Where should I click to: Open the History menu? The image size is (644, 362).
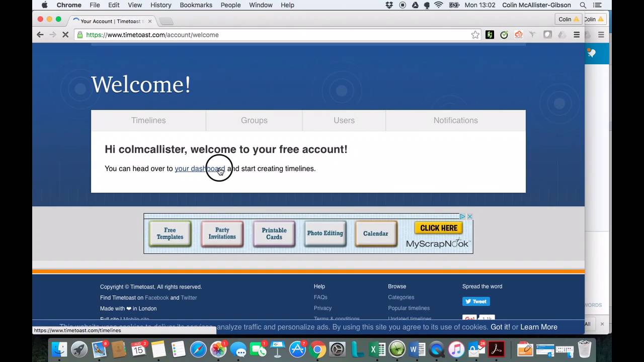(x=161, y=5)
